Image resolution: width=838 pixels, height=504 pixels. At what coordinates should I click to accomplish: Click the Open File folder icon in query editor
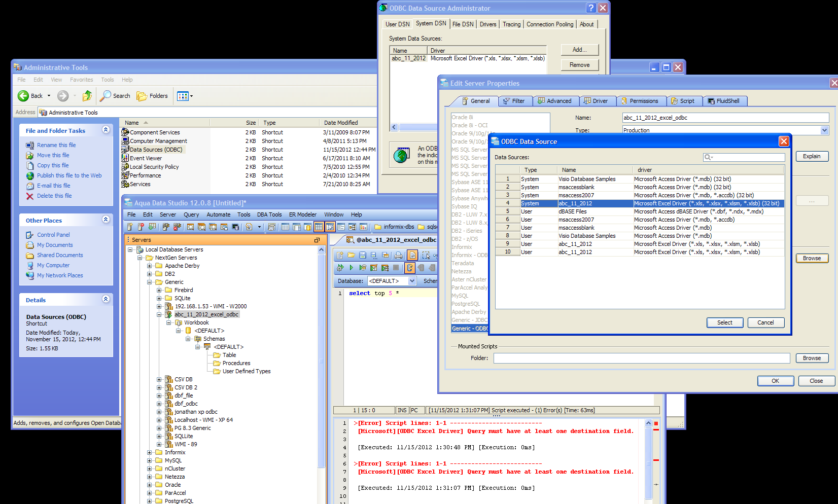(351, 255)
